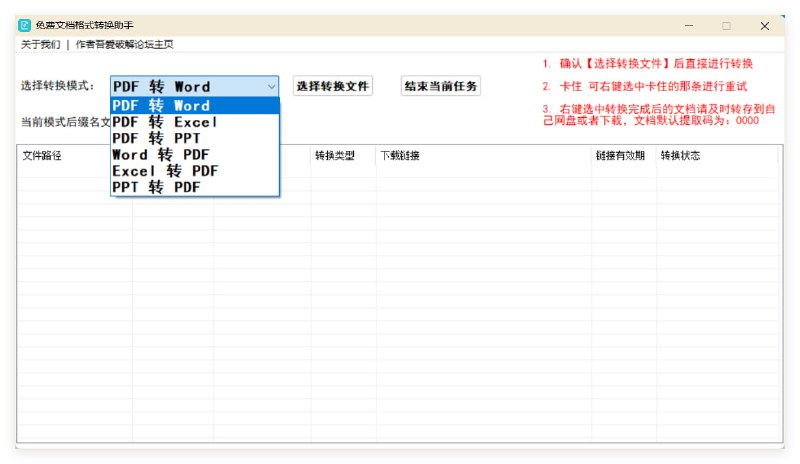Click the 转换状态 column header
This screenshot has width=800, height=464.
[717, 156]
